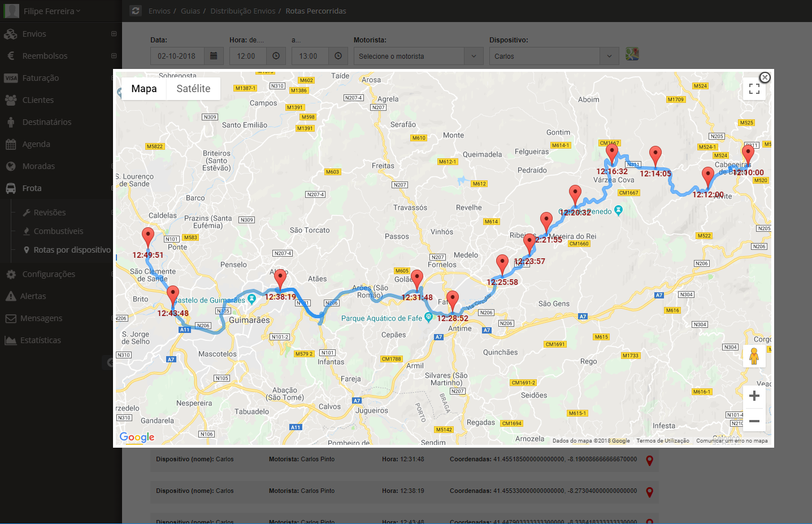Switch map to Satélite view

point(193,89)
